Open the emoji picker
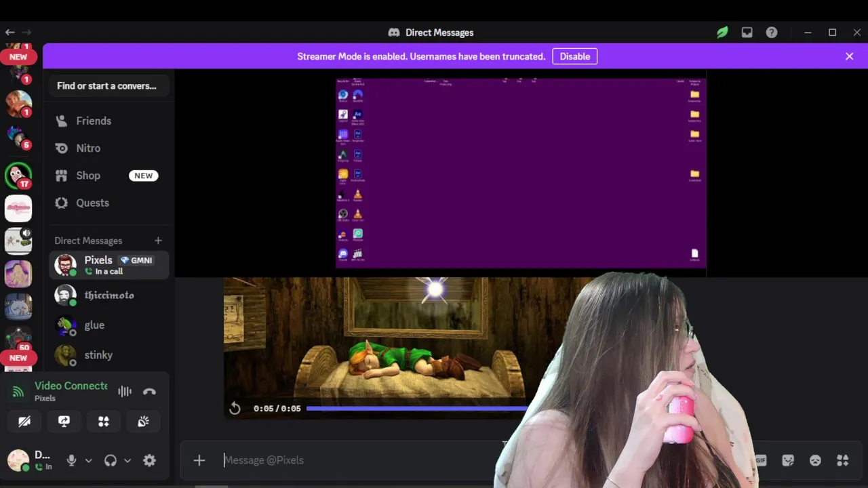The image size is (868, 488). [815, 460]
